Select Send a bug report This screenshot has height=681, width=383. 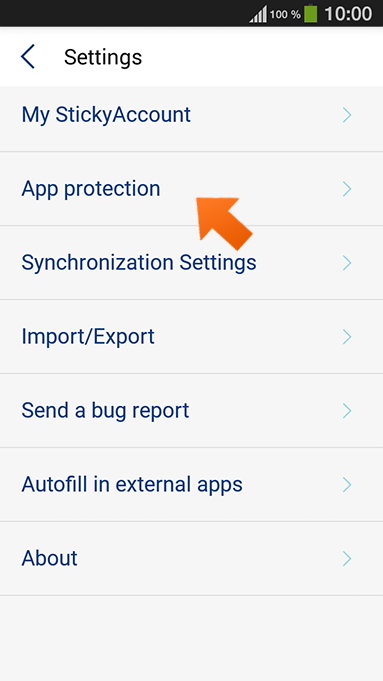coord(192,410)
